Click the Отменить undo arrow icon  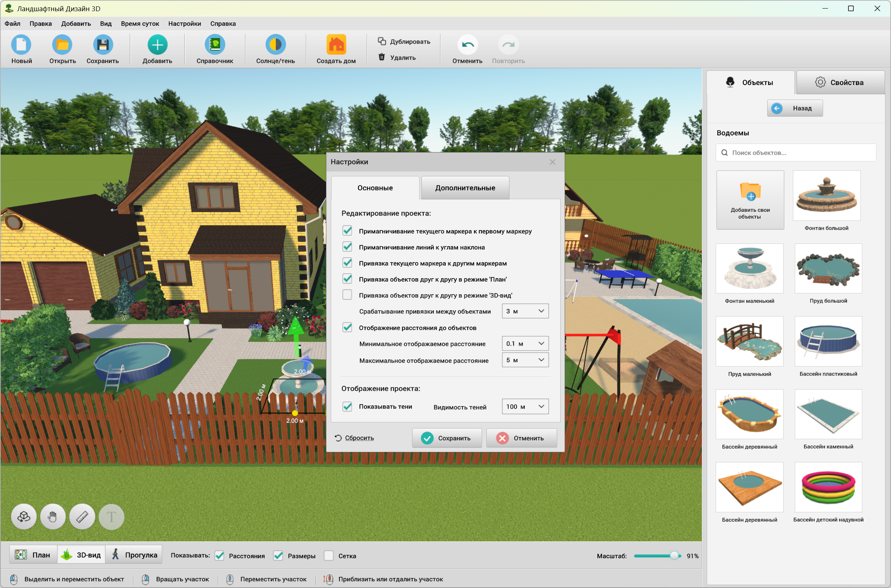point(467,45)
